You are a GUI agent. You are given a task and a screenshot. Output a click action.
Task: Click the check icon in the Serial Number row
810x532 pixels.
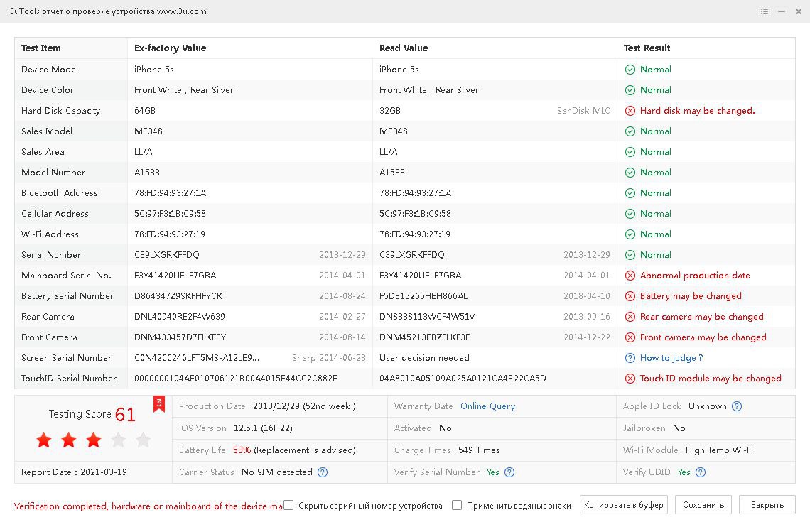(630, 256)
